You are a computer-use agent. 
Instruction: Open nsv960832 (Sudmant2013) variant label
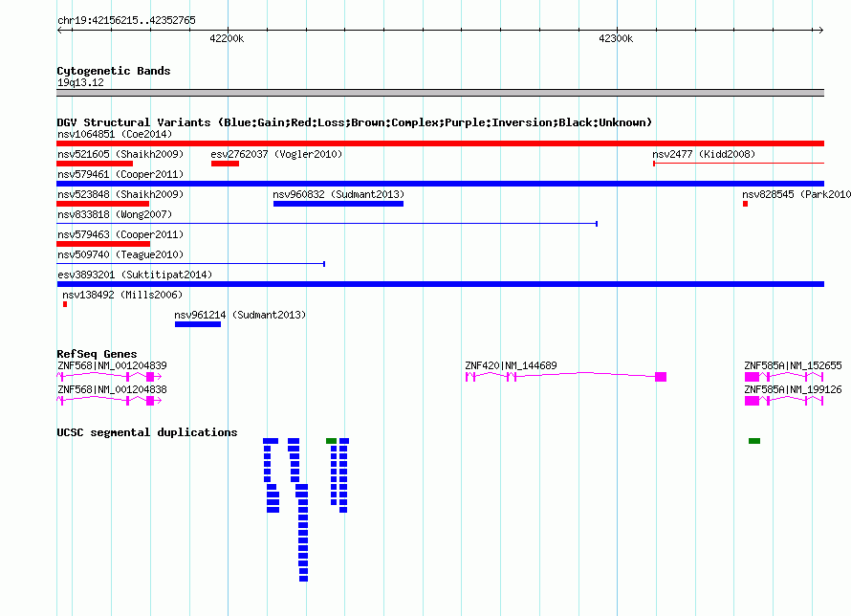click(338, 194)
